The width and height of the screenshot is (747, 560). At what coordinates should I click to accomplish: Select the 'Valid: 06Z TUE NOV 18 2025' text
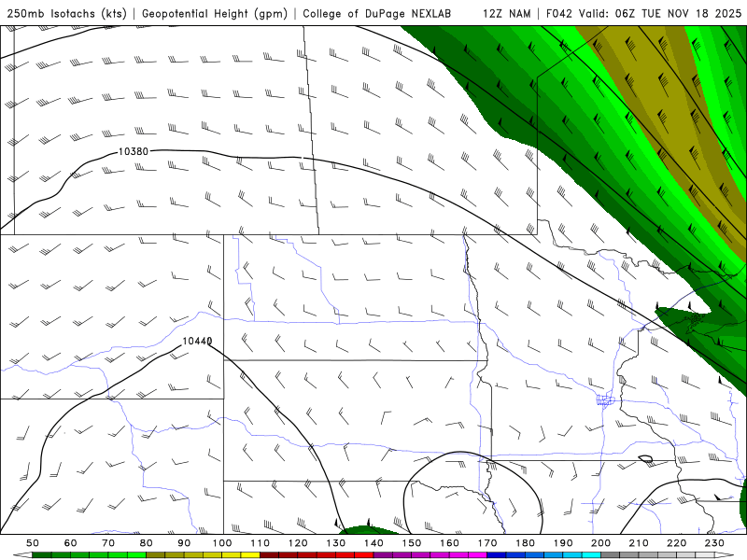tap(660, 13)
